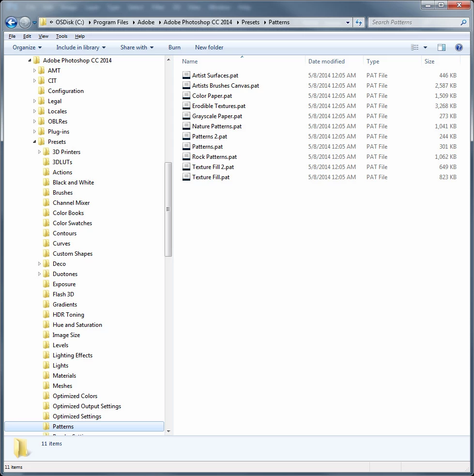Open the view options dropdown arrow
The height and width of the screenshot is (476, 474).
click(x=425, y=47)
